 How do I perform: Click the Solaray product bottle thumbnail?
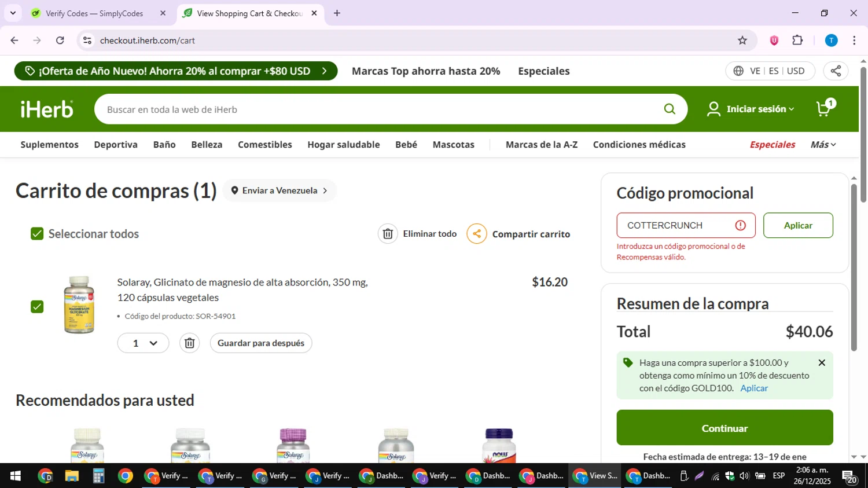pyautogui.click(x=79, y=305)
